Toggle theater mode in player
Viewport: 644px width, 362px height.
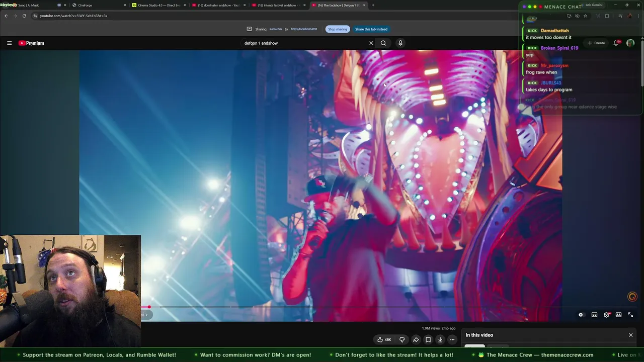(618, 315)
